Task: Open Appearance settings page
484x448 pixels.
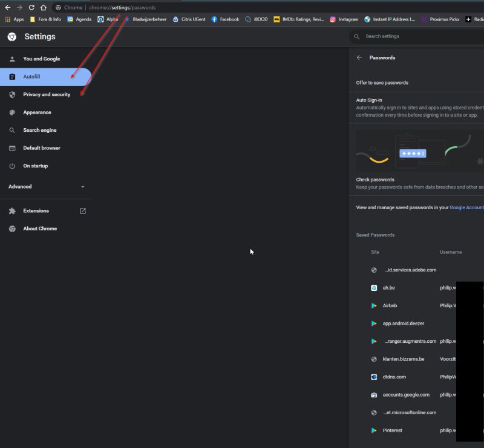Action: [x=37, y=112]
